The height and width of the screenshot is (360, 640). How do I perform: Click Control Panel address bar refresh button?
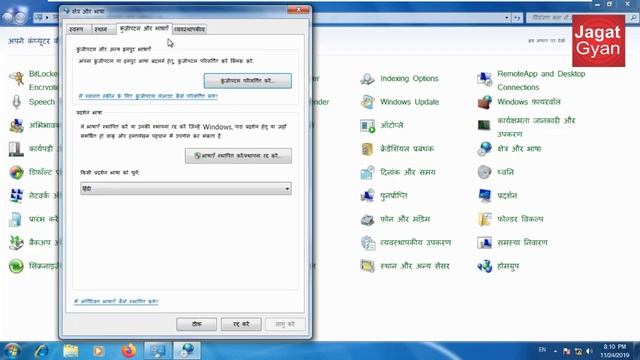coord(518,18)
